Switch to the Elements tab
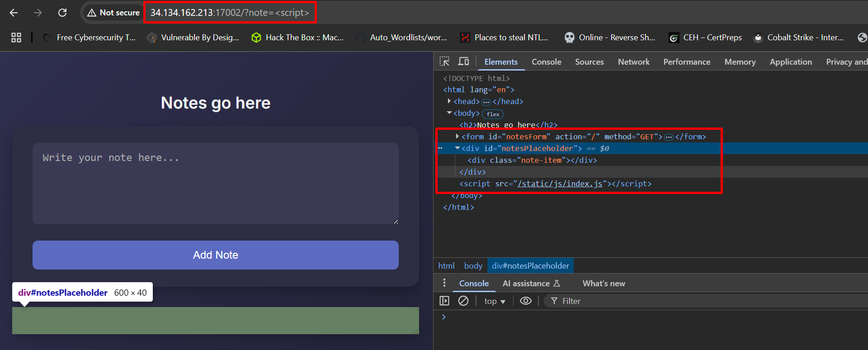The width and height of the screenshot is (868, 350). point(501,62)
